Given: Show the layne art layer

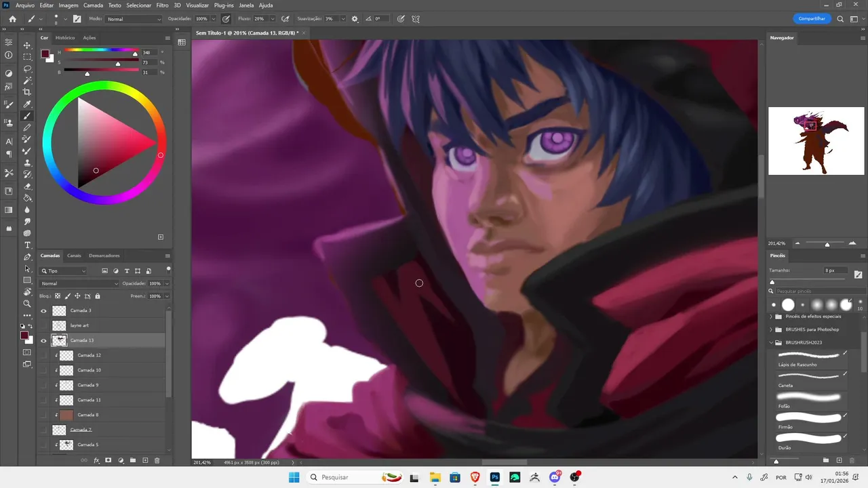Looking at the screenshot, I should (44, 325).
